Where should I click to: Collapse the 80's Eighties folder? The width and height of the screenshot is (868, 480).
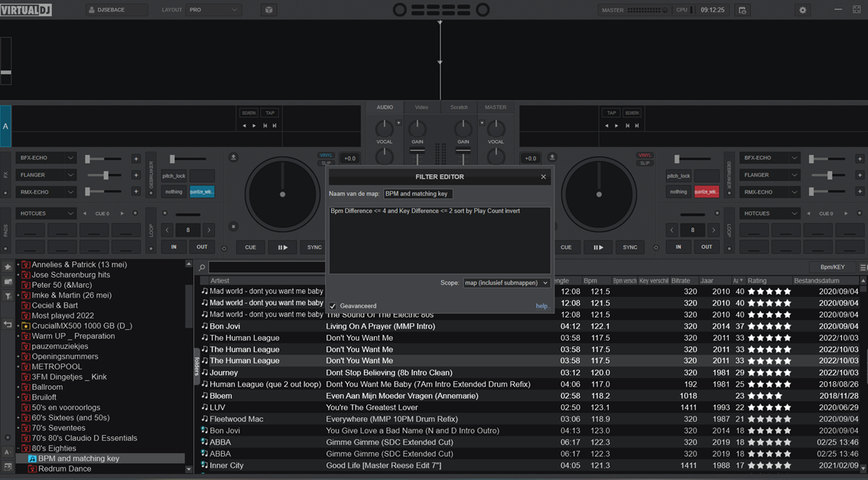(18, 449)
